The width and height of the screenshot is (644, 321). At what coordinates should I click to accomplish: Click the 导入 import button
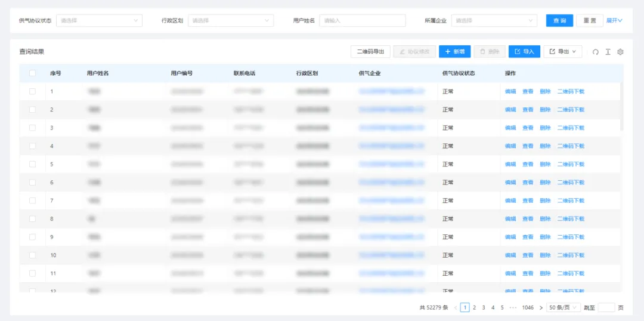click(524, 52)
